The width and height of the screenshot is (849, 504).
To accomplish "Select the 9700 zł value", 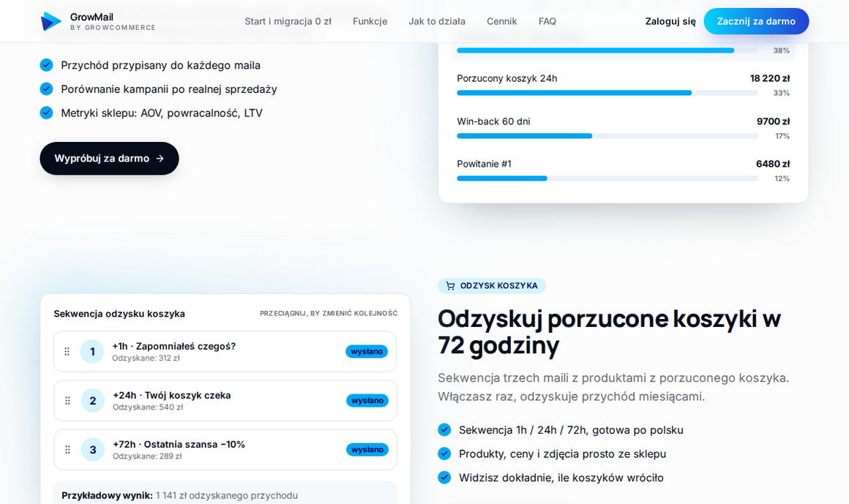I will click(773, 121).
